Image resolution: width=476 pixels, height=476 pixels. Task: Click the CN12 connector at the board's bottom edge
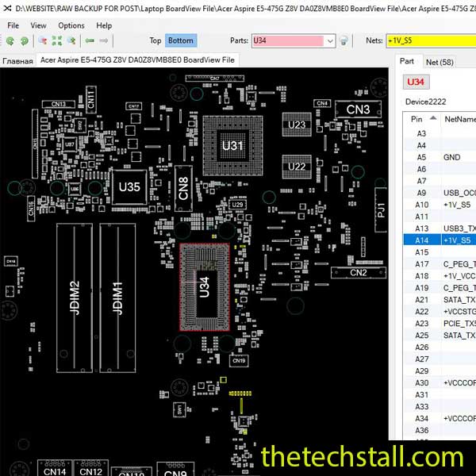coord(90,469)
